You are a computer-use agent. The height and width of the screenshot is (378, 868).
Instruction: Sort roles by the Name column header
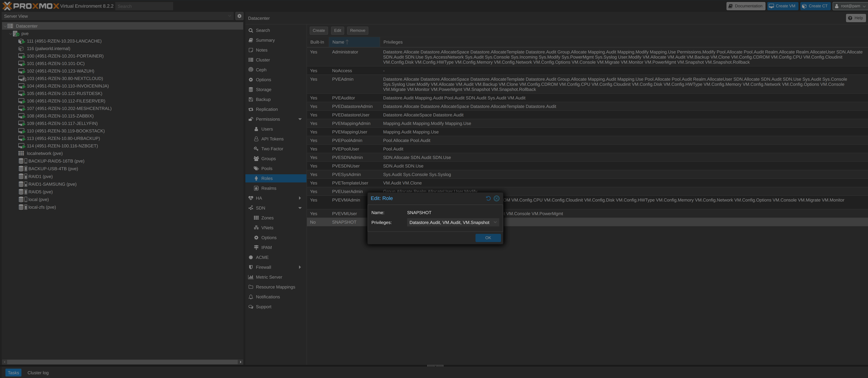coord(338,42)
